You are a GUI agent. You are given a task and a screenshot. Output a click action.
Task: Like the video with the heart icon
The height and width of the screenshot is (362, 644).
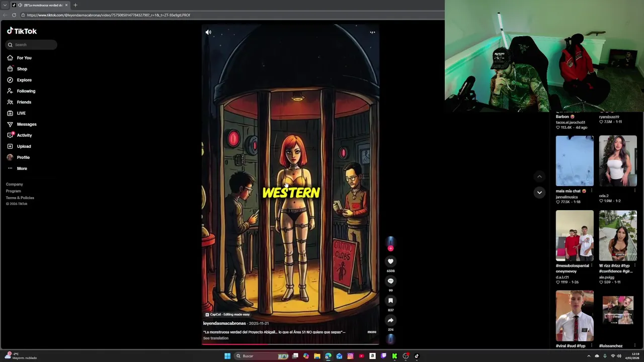tap(390, 261)
